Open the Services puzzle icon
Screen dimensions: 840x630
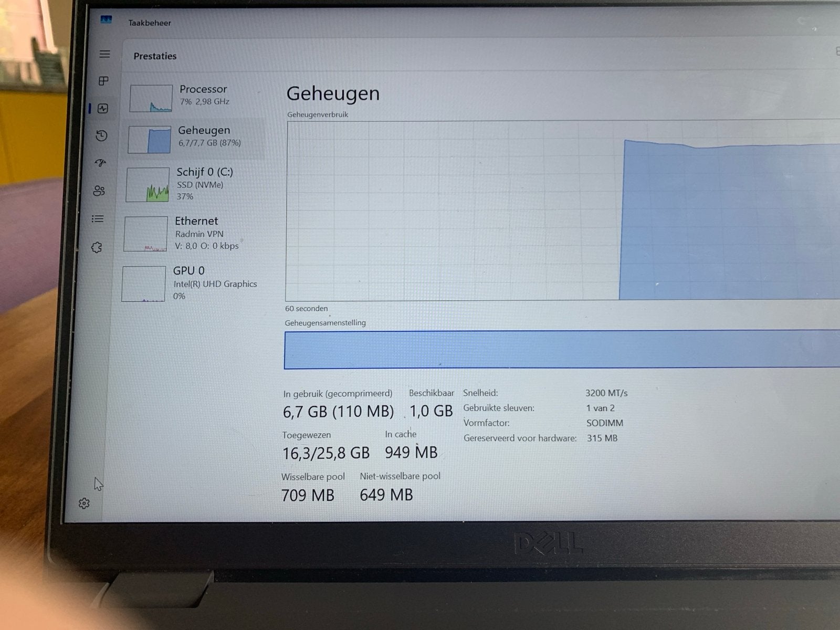coord(97,247)
